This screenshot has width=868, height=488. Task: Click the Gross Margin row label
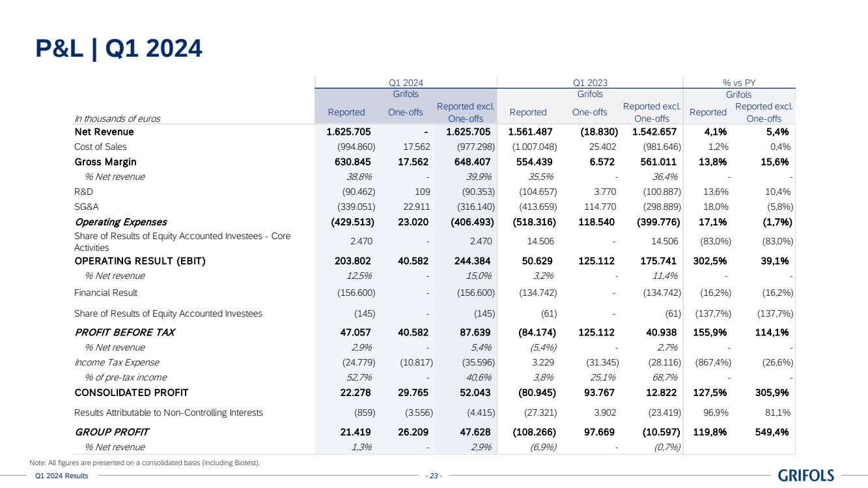(x=105, y=162)
